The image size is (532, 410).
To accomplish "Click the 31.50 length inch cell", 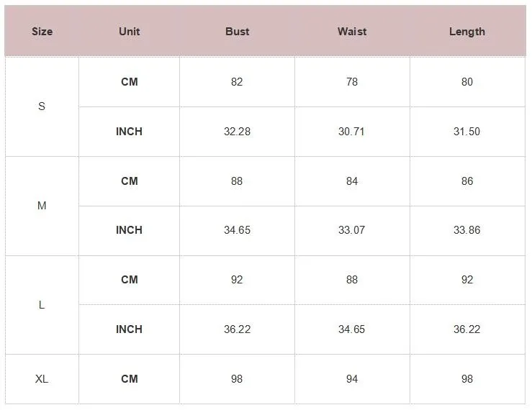I will coord(467,132).
